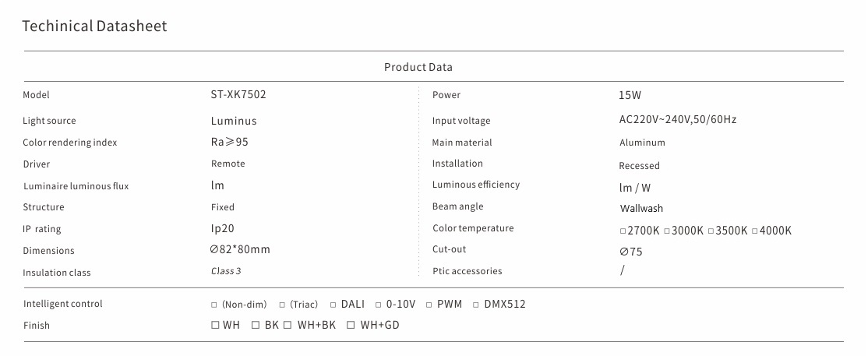This screenshot has width=868, height=356.
Task: Tick the Triac control checkbox
Action: (x=282, y=305)
